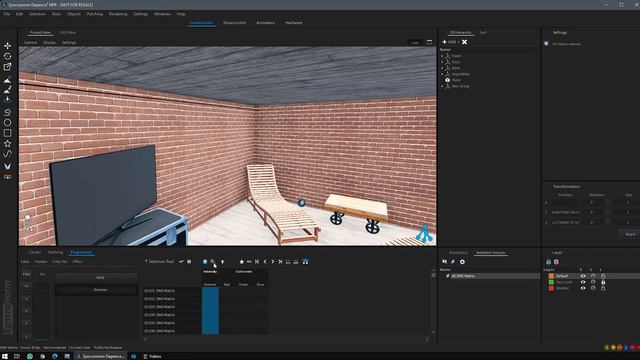Image resolution: width=640 pixels, height=360 pixels.
Task: Open the Objects menu
Action: pos(74,14)
